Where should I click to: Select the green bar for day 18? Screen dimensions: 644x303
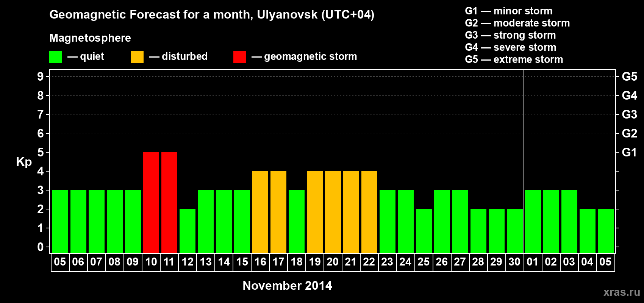pyautogui.click(x=297, y=221)
